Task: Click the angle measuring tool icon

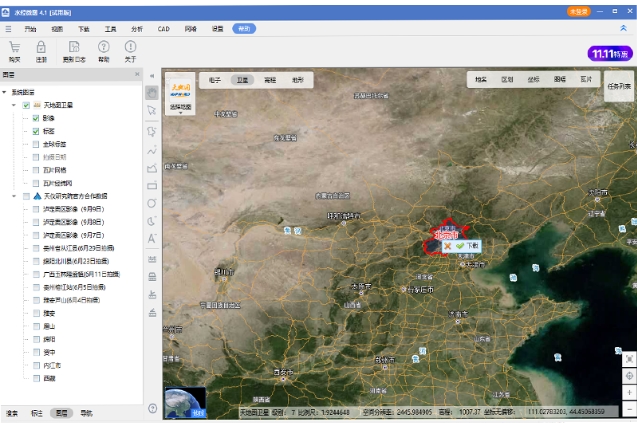Action: (152, 295)
